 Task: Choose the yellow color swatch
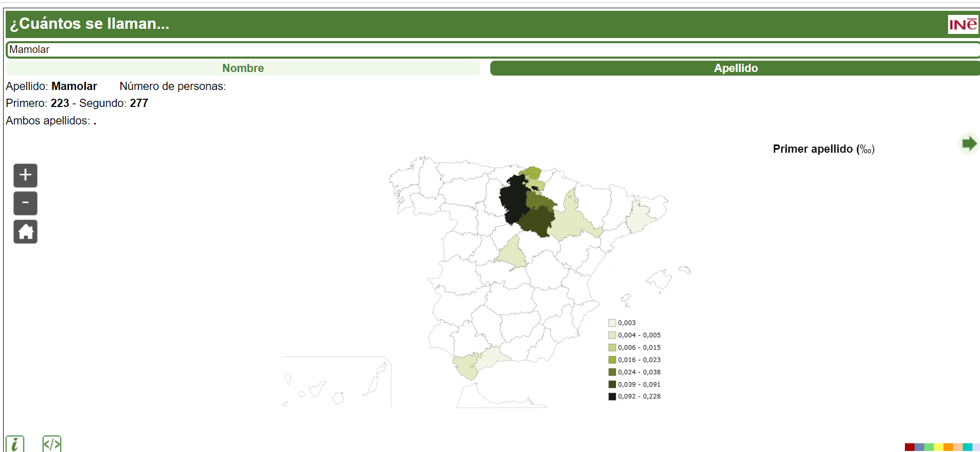coord(938,447)
